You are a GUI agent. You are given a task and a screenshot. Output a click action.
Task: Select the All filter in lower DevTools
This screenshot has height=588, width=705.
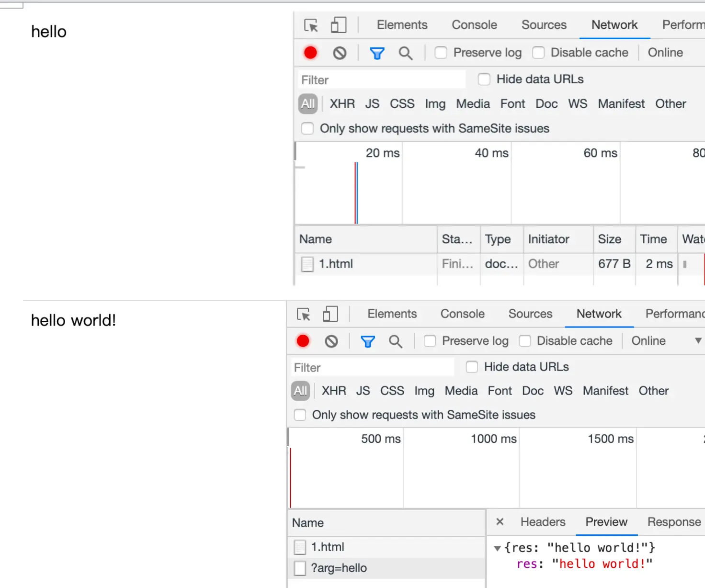(300, 391)
